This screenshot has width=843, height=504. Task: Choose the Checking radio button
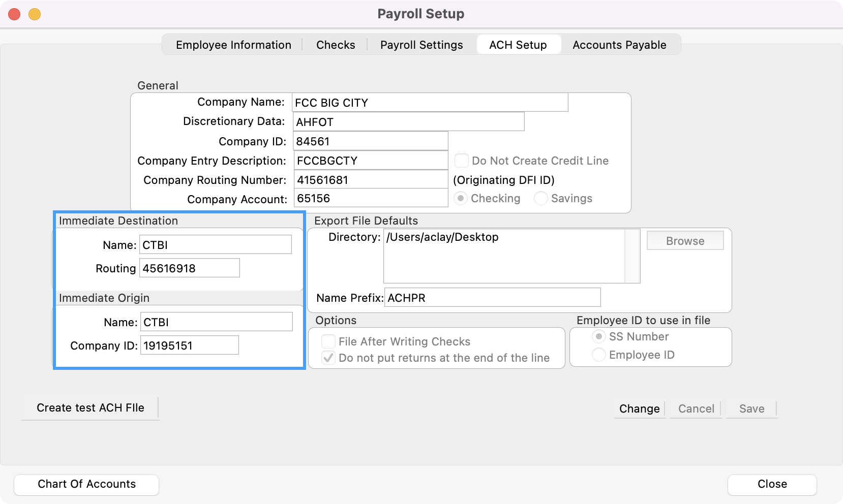[461, 198]
